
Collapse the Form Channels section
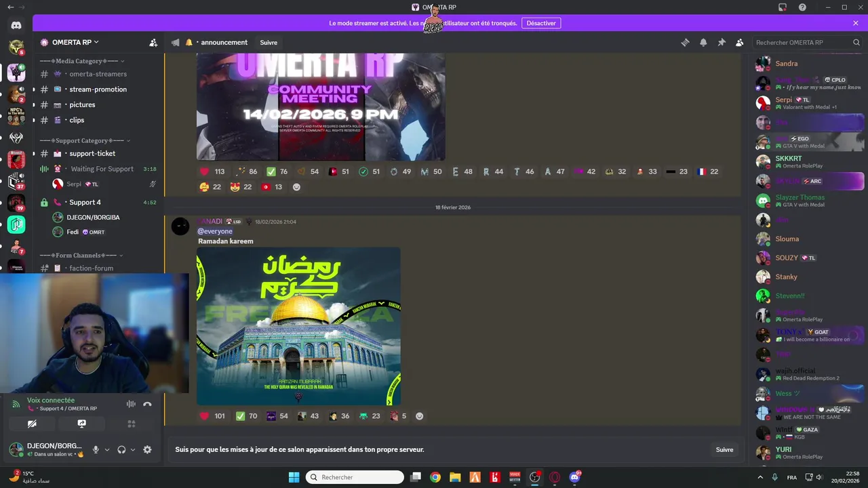pyautogui.click(x=82, y=256)
